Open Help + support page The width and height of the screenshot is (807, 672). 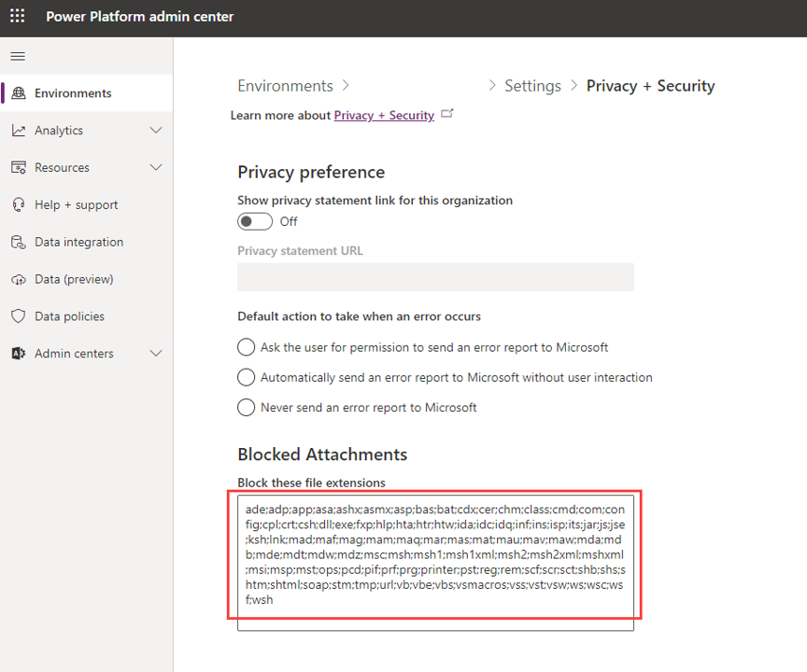point(87,204)
